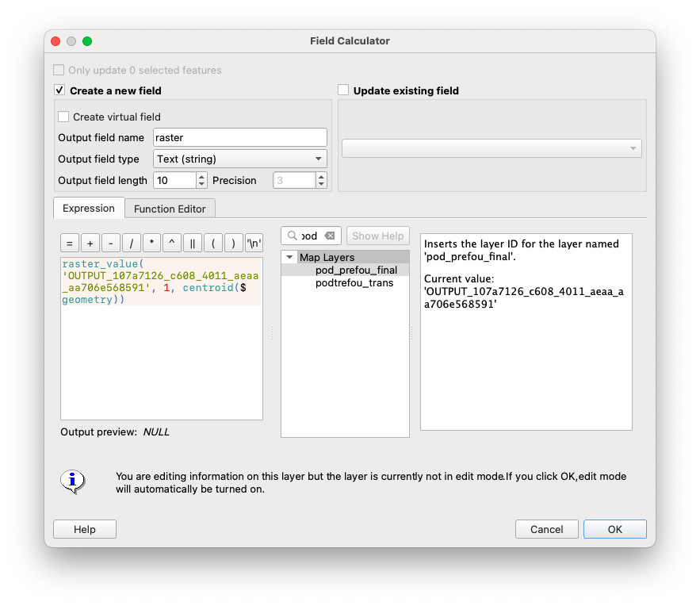
Task: Click the division operator button
Action: [132, 244]
